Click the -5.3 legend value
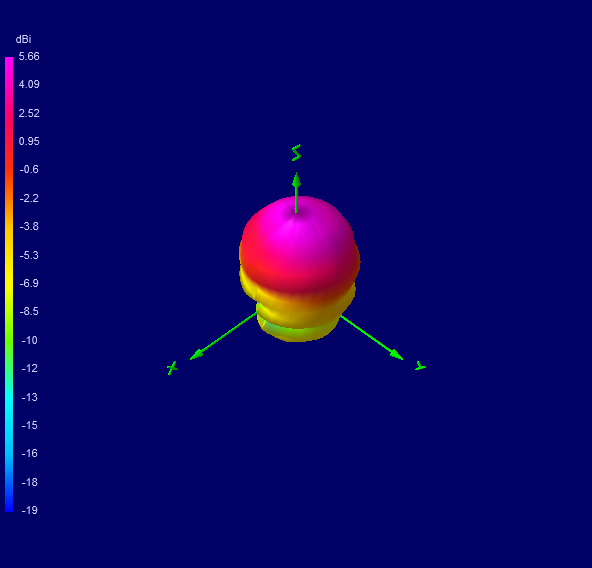 tap(29, 255)
